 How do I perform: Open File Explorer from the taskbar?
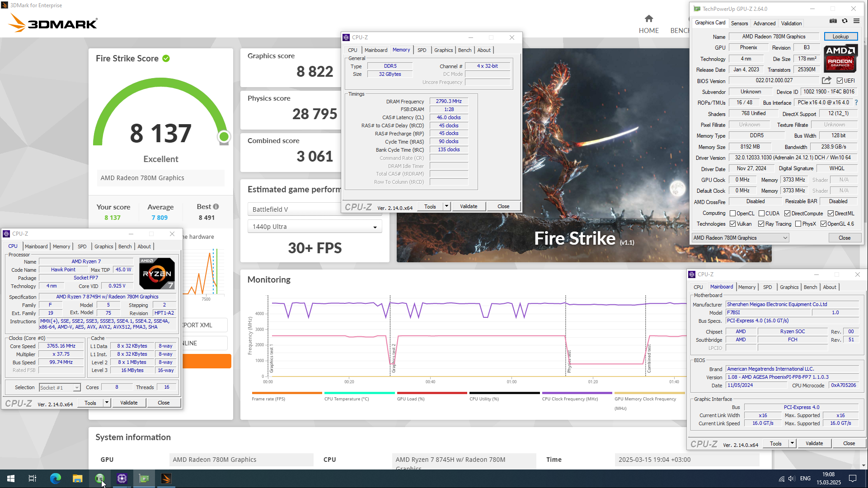78,479
